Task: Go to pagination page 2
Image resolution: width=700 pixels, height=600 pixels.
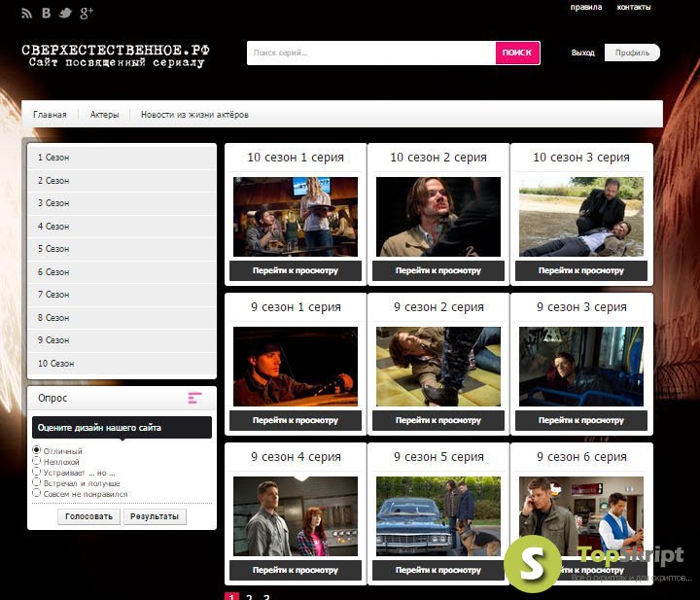Action: pos(249,597)
